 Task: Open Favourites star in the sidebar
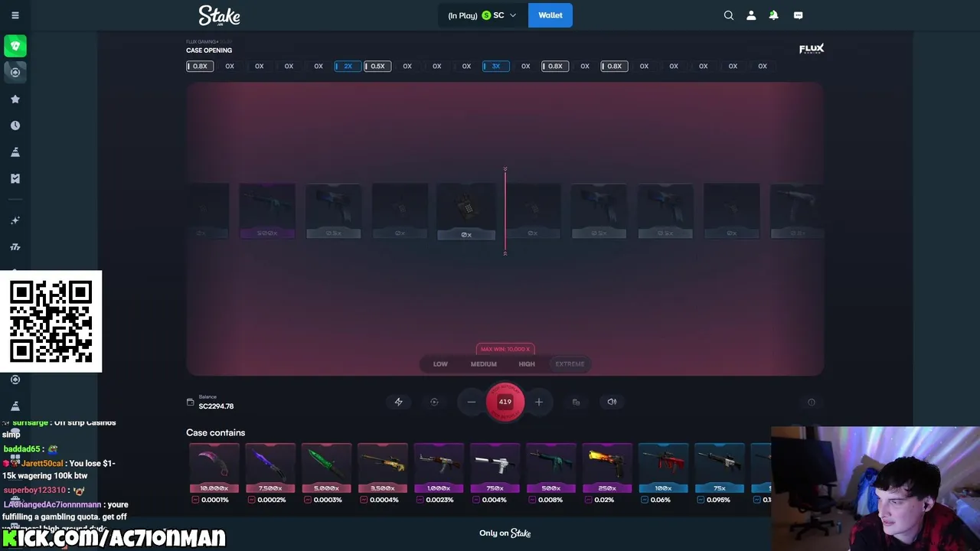point(15,99)
